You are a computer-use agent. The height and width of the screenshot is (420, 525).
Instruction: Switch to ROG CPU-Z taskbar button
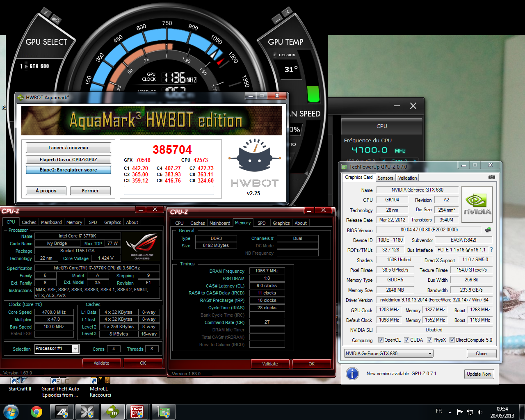138,412
